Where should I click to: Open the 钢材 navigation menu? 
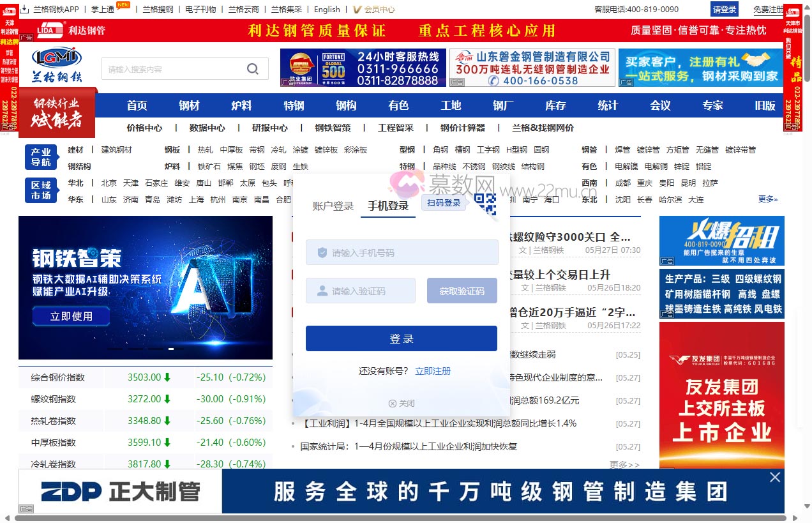[x=189, y=105]
